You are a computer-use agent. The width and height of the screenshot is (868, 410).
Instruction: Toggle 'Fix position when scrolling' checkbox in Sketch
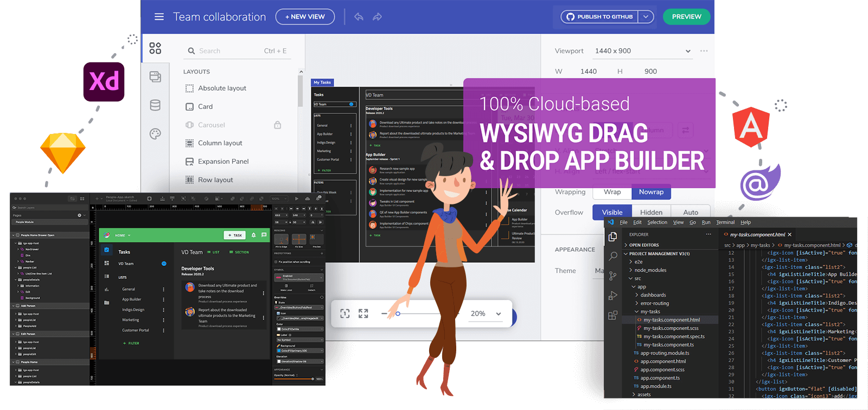click(x=276, y=262)
